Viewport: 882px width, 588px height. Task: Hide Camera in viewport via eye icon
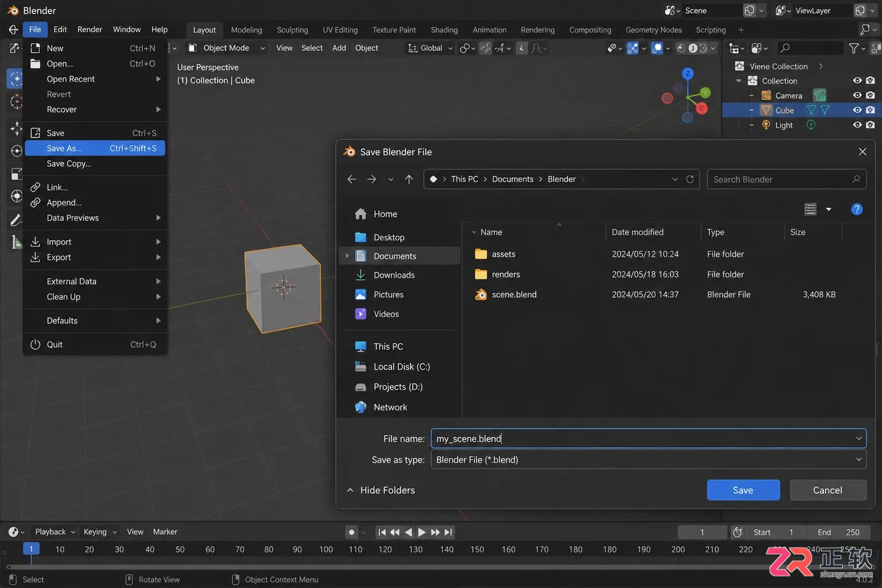(858, 95)
